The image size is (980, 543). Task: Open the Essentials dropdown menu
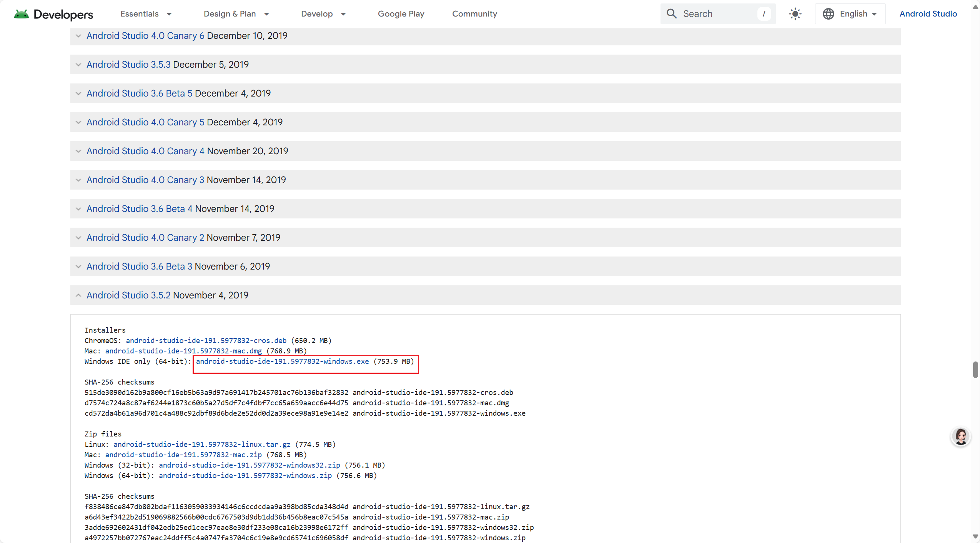point(146,14)
